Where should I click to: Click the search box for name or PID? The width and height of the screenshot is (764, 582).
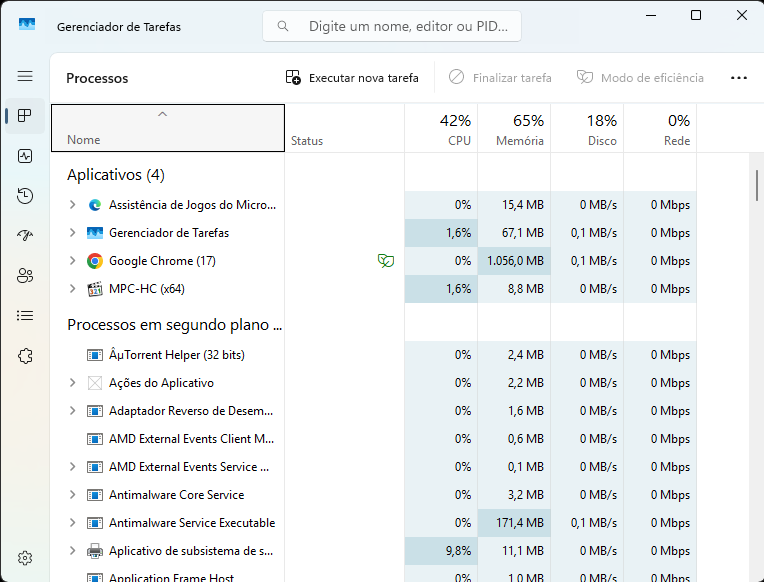point(392,26)
